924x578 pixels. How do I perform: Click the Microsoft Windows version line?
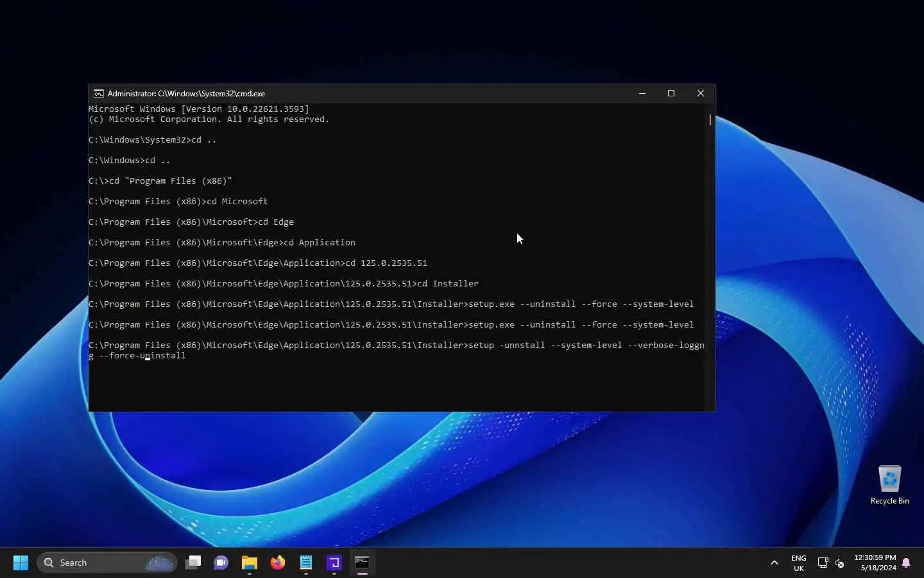(199, 109)
